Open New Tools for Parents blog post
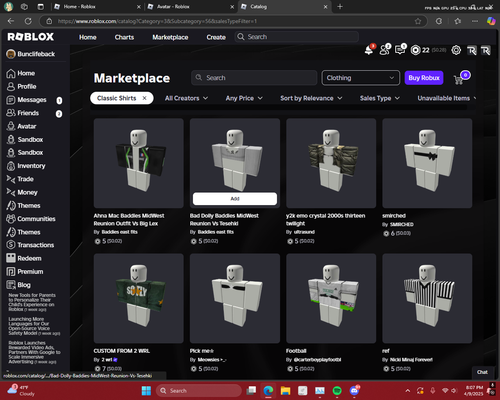 click(32, 302)
